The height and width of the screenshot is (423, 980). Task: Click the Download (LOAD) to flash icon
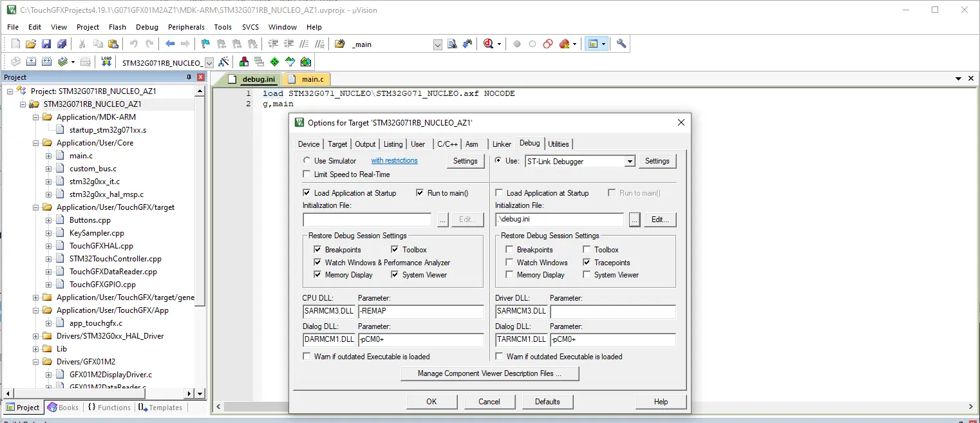point(107,62)
